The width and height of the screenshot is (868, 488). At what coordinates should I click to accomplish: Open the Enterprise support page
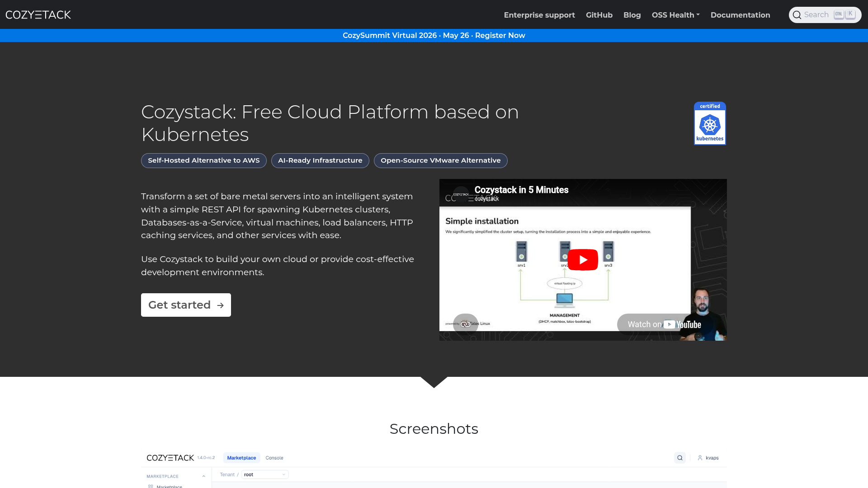pos(539,15)
